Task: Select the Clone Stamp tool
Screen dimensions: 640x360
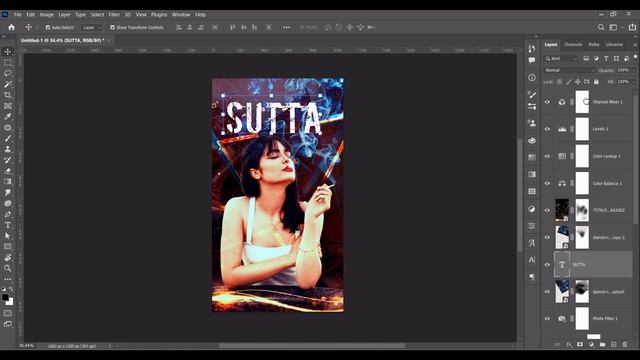Action: point(8,149)
